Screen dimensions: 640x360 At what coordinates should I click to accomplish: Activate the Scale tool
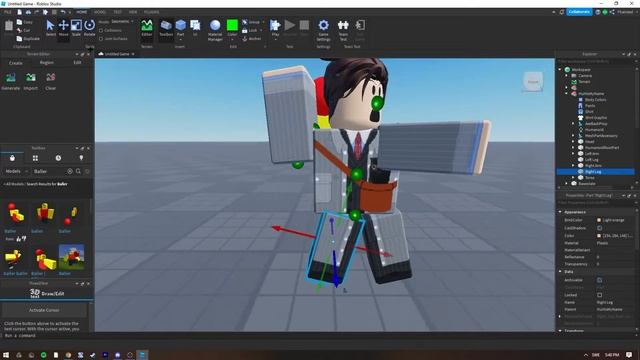point(76,28)
